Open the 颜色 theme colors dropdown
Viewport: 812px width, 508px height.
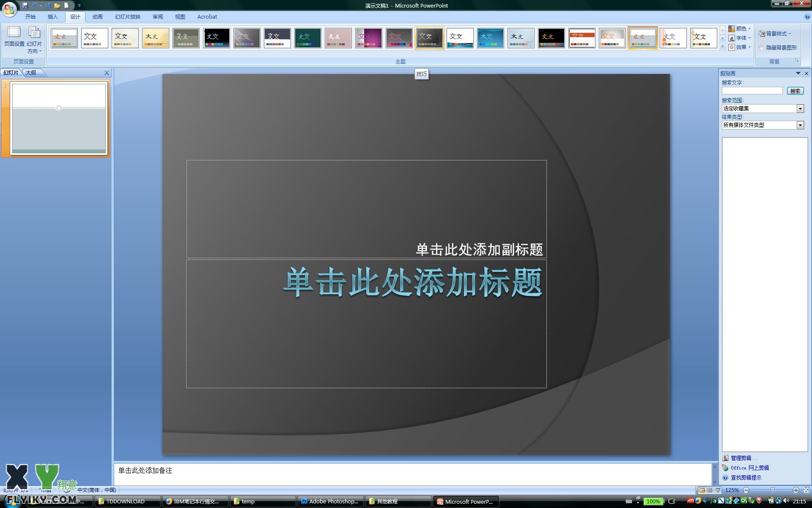coord(740,29)
